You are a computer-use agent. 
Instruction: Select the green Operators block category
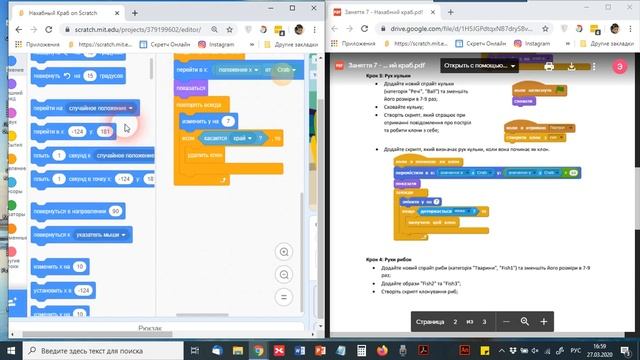pos(12,205)
